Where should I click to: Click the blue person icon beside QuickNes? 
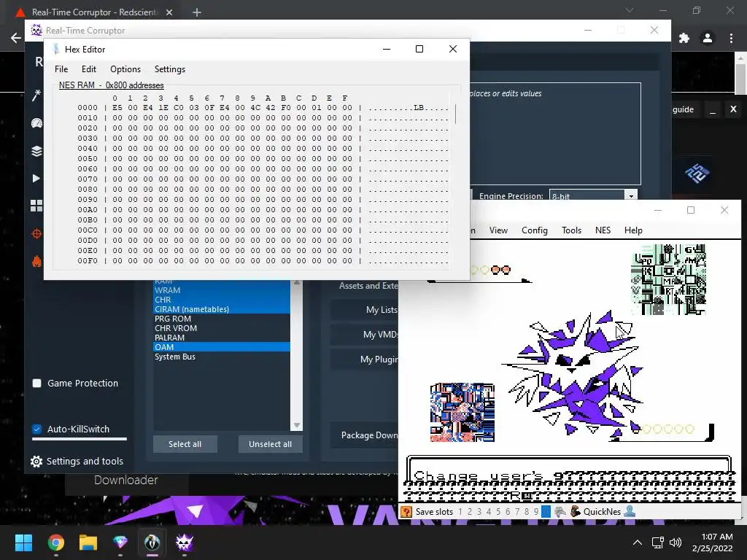click(630, 511)
